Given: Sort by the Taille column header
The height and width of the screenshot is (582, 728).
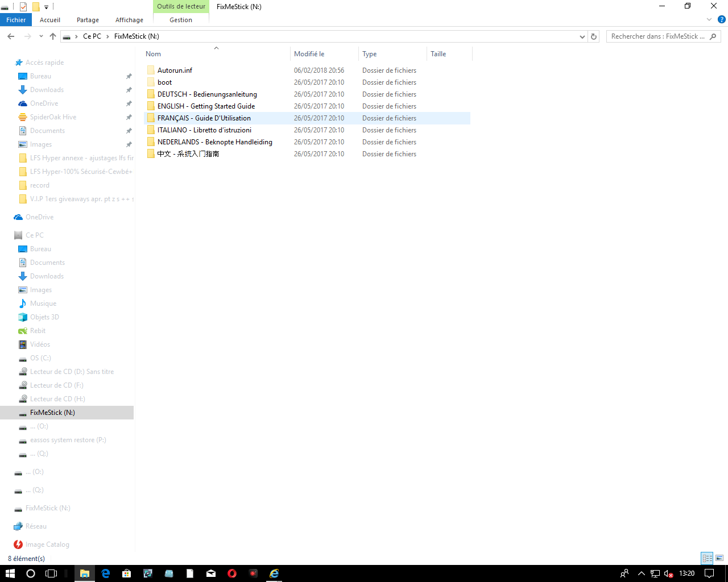Looking at the screenshot, I should coord(449,54).
